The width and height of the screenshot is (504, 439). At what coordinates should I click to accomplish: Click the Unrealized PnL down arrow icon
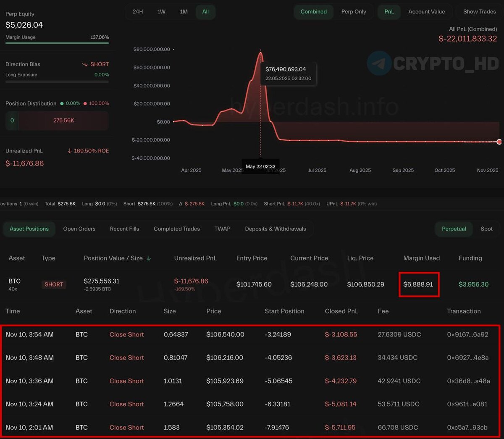(69, 151)
